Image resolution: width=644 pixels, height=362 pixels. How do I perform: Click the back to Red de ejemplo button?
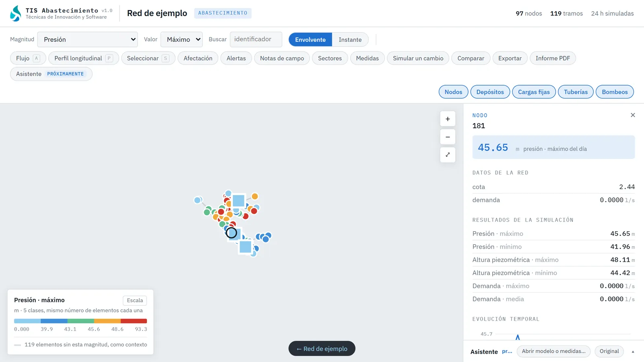click(322, 349)
